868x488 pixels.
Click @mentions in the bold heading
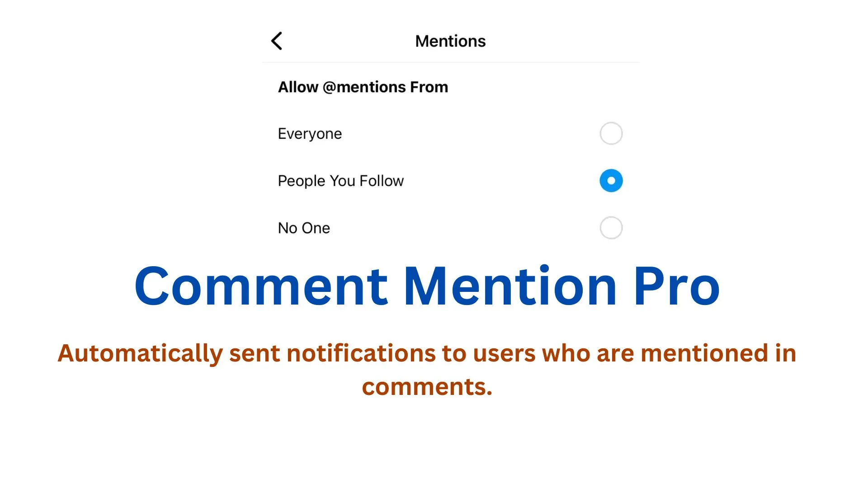[x=364, y=87]
